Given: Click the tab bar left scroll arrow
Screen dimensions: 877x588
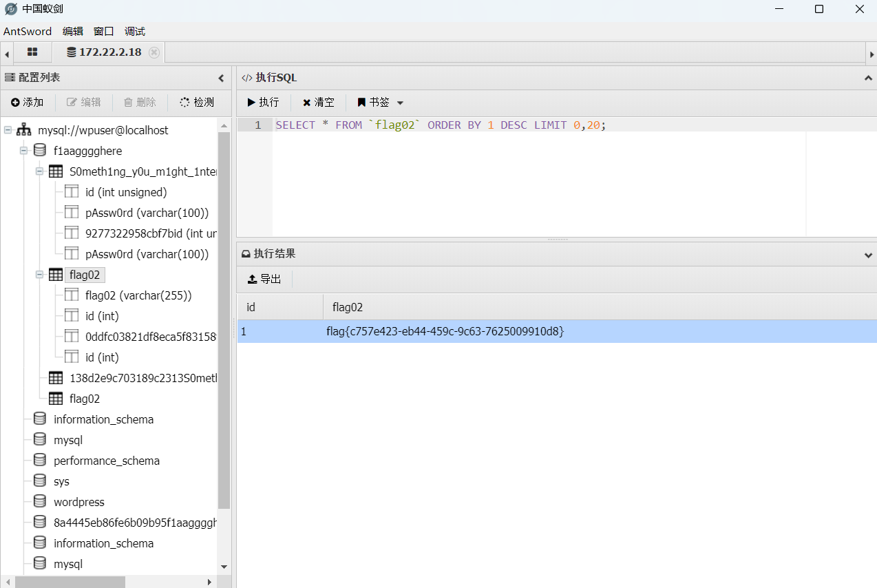Looking at the screenshot, I should [x=7, y=54].
